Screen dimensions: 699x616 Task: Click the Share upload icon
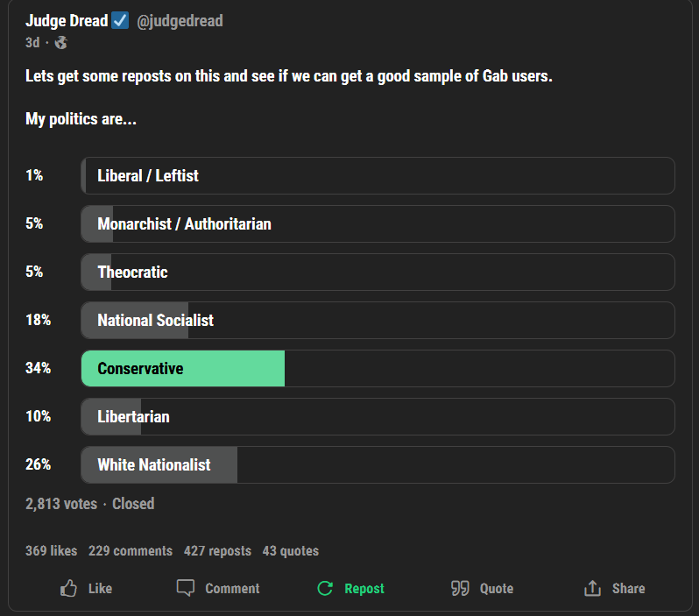point(592,588)
